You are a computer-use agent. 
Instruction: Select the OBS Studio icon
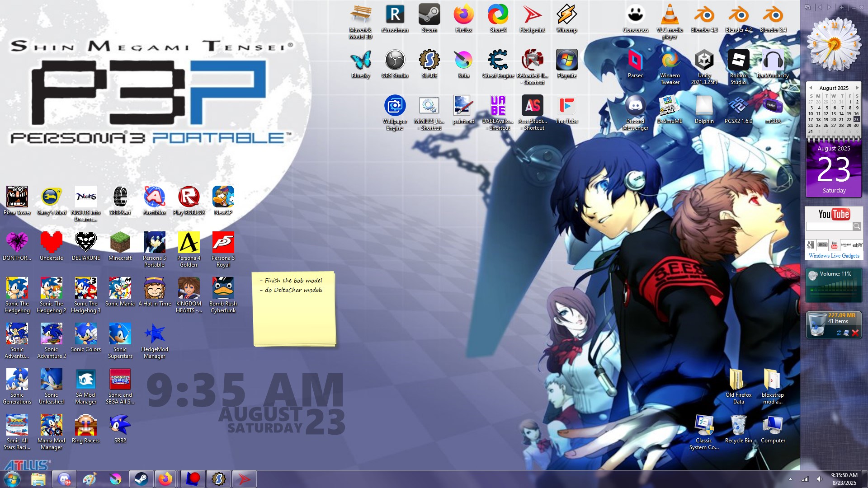pos(395,64)
